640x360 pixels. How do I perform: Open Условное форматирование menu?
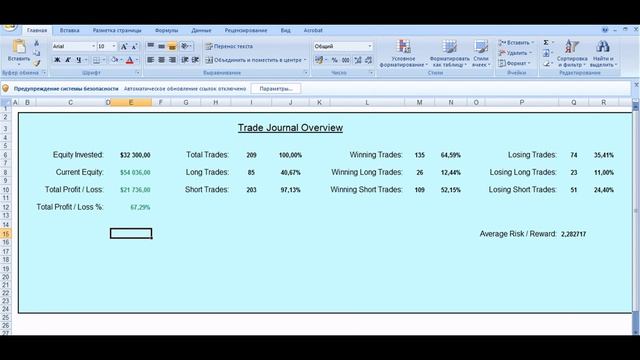point(404,53)
